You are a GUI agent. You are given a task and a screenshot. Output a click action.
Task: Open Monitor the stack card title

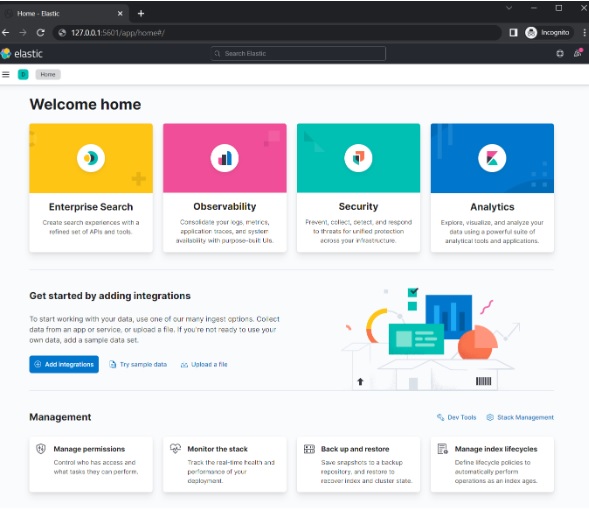217,449
